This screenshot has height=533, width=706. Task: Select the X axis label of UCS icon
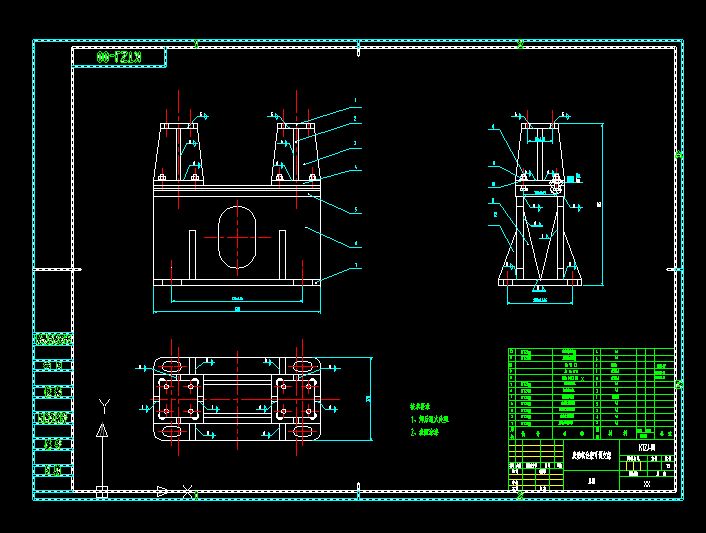pyautogui.click(x=188, y=491)
